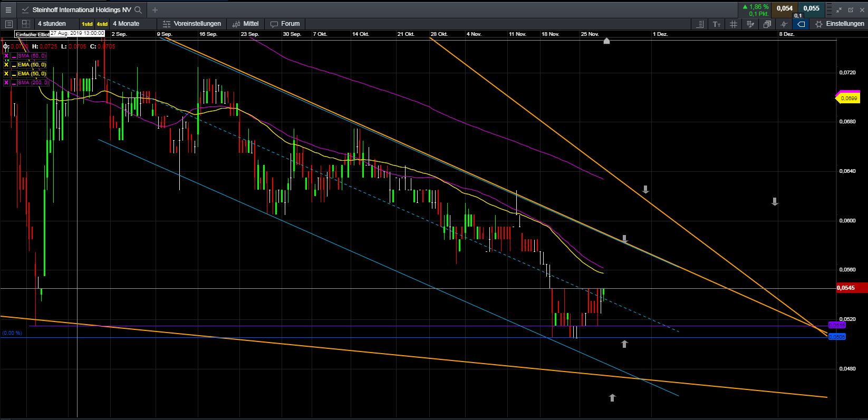Open the Forum discussion panel
Screen dimensions: 868x420
(285, 24)
